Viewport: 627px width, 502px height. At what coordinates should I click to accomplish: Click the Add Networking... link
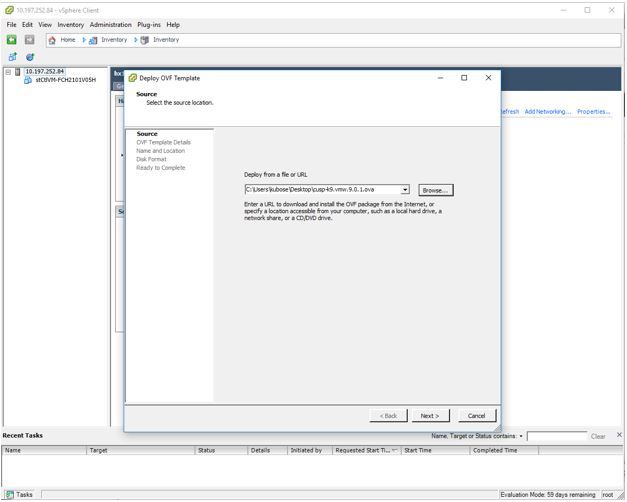pyautogui.click(x=547, y=112)
